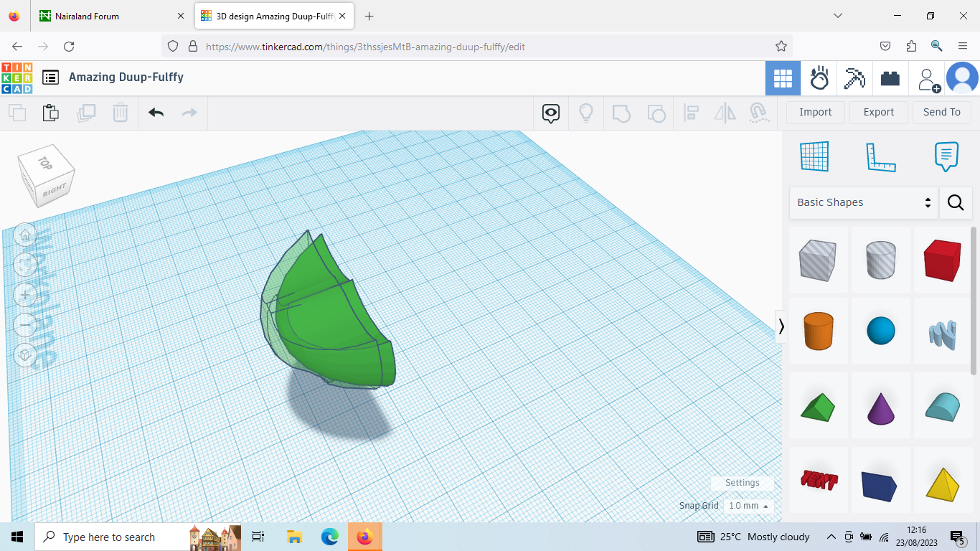Screen dimensions: 980x551
Task: Collapse the shapes panel with the chevron
Action: point(781,326)
